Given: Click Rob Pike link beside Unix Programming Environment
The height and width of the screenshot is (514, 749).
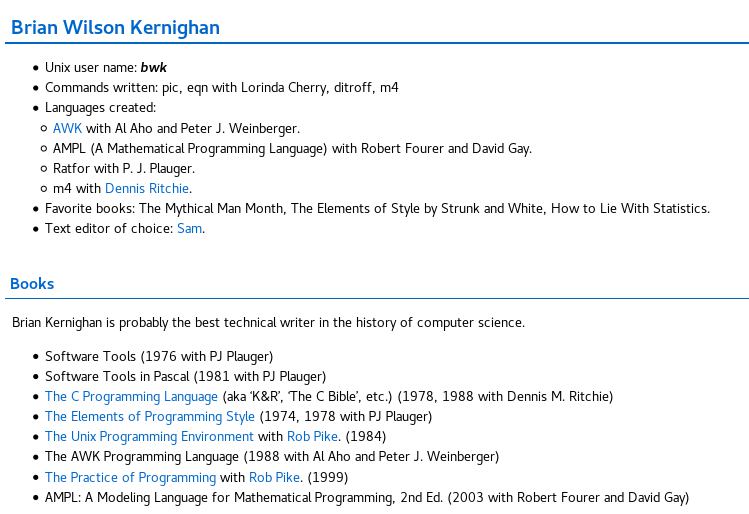Looking at the screenshot, I should (x=312, y=436).
